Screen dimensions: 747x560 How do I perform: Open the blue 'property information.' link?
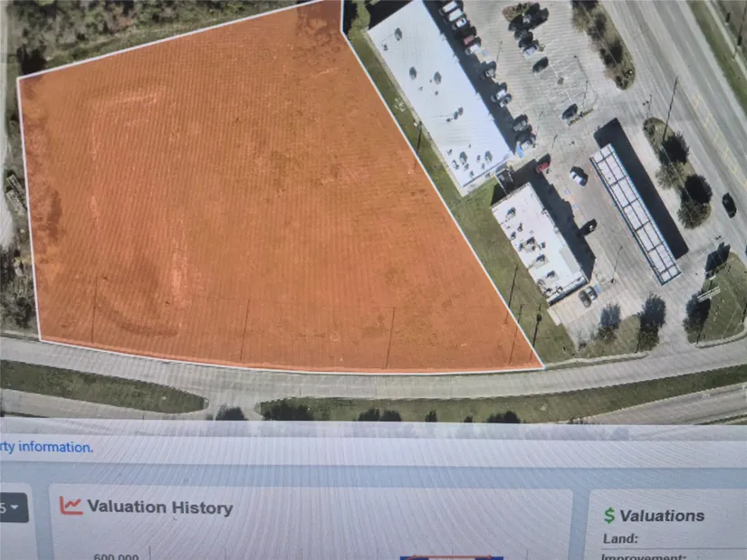click(46, 447)
